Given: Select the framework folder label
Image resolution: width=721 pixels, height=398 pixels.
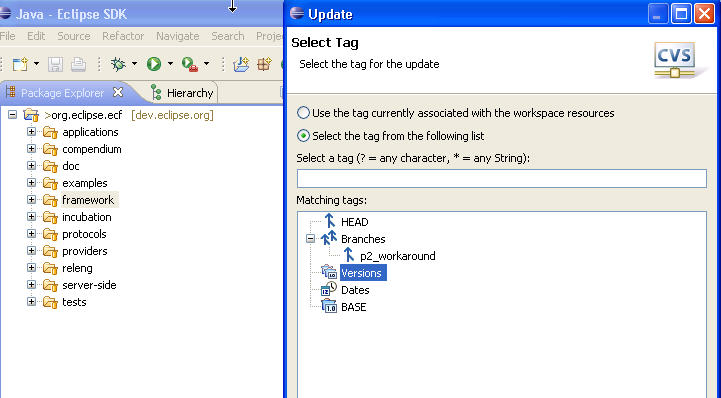Looking at the screenshot, I should pos(88,200).
